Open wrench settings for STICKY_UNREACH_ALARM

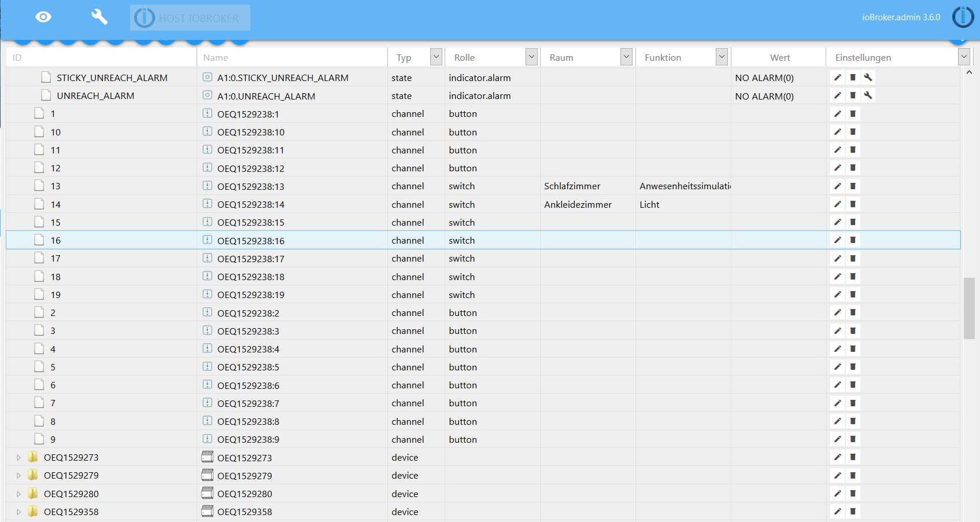868,78
